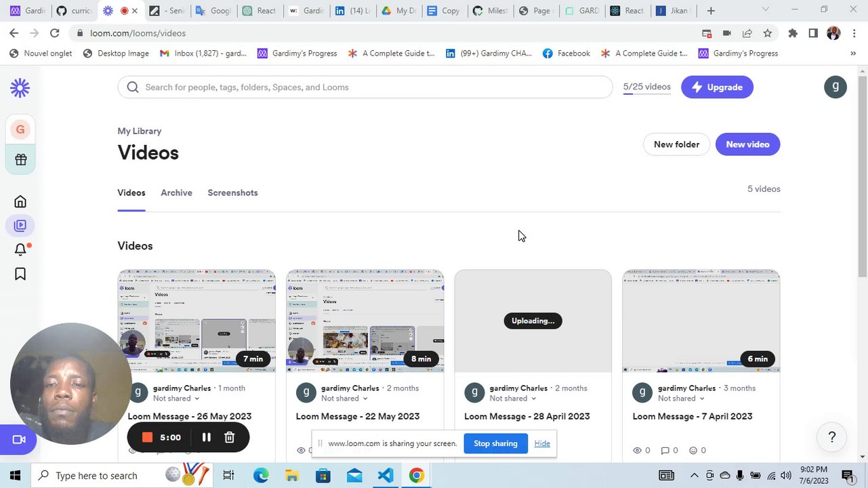Image resolution: width=868 pixels, height=488 pixels.
Task: Click the search magnifier icon
Action: click(133, 87)
